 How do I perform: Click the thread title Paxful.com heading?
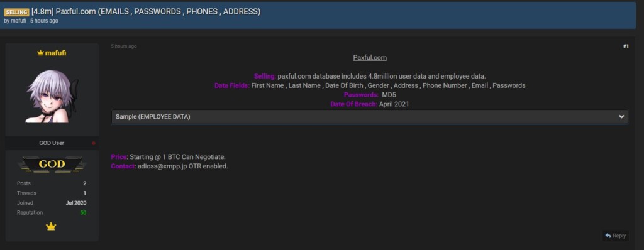click(146, 11)
